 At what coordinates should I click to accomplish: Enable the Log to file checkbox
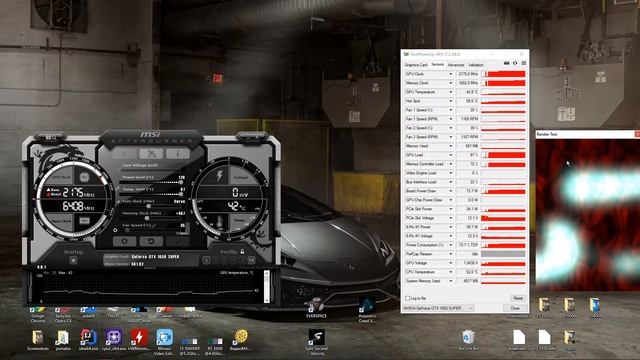tap(407, 298)
